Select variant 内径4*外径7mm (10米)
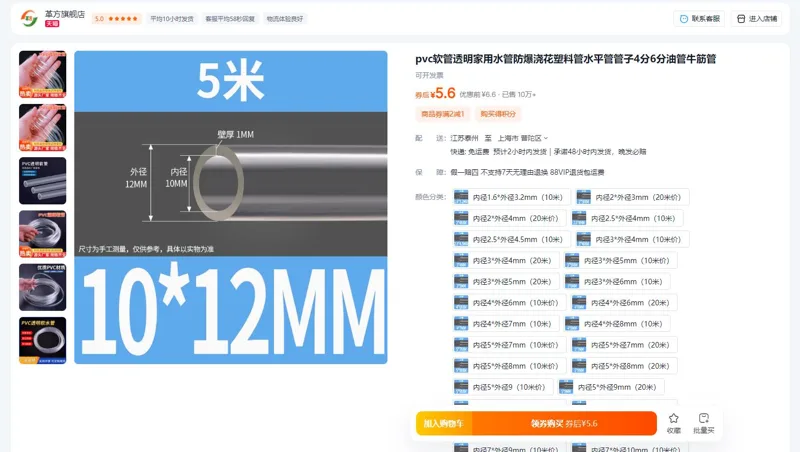The width and height of the screenshot is (800, 452). point(506,324)
